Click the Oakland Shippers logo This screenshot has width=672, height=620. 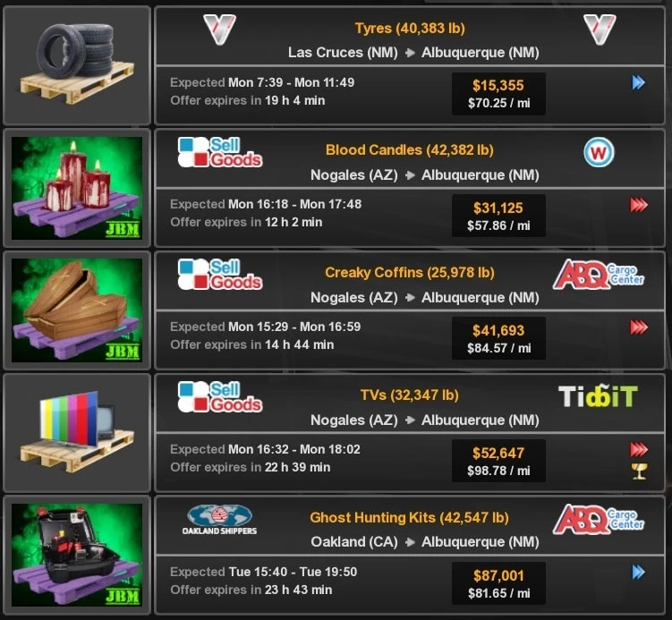[x=219, y=519]
